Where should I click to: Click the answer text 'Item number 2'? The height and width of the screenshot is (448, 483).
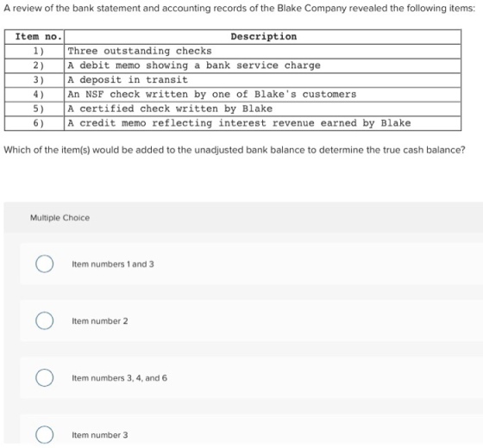(x=100, y=321)
